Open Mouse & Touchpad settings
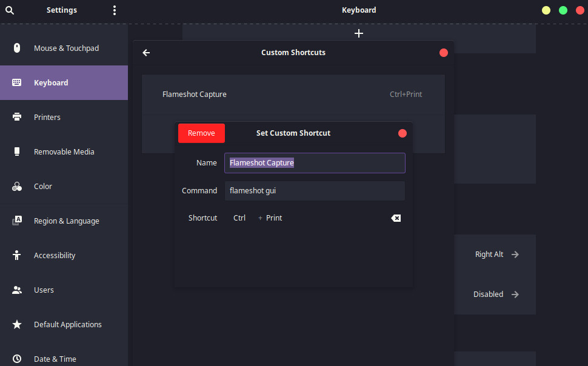This screenshot has height=366, width=588. tap(64, 48)
